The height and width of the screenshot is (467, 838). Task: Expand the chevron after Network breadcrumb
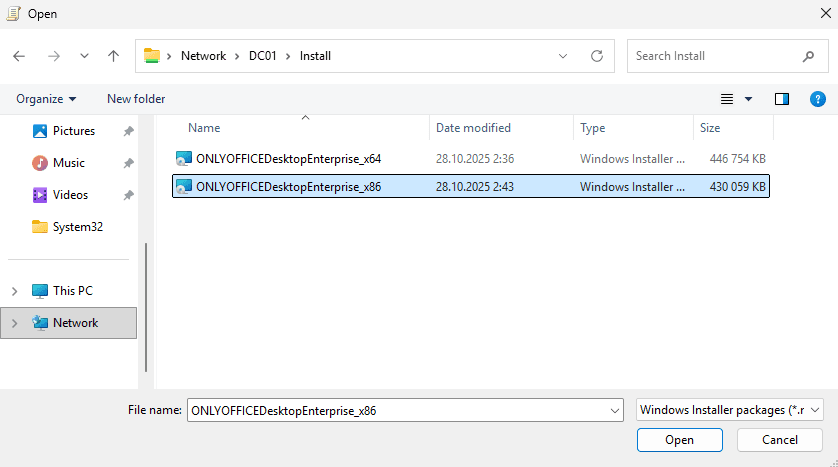[x=237, y=56]
